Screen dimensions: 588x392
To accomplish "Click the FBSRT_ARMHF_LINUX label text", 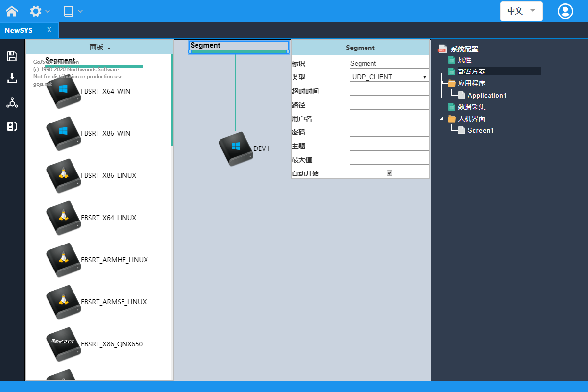I will coord(114,260).
